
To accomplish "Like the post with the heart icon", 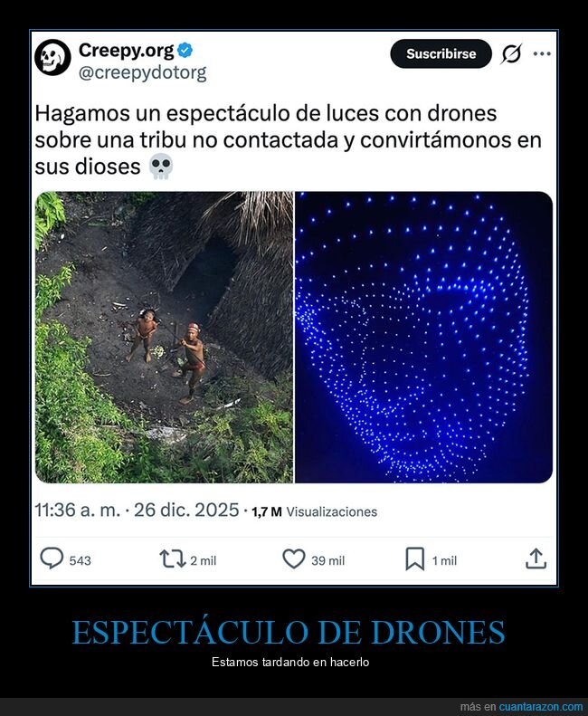I will coord(294,558).
